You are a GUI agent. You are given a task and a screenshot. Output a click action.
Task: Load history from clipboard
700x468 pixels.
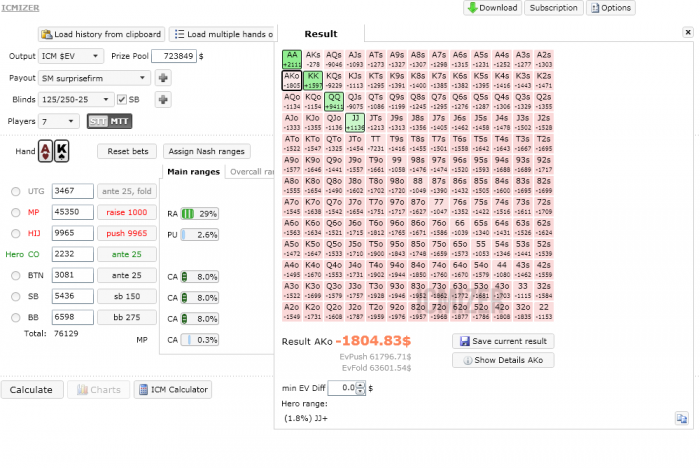pos(101,34)
